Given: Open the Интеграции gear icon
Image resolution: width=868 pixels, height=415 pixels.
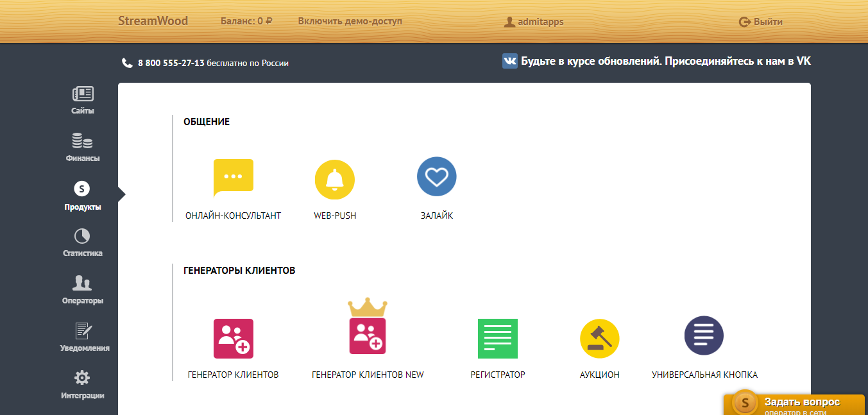Looking at the screenshot, I should coord(82,378).
